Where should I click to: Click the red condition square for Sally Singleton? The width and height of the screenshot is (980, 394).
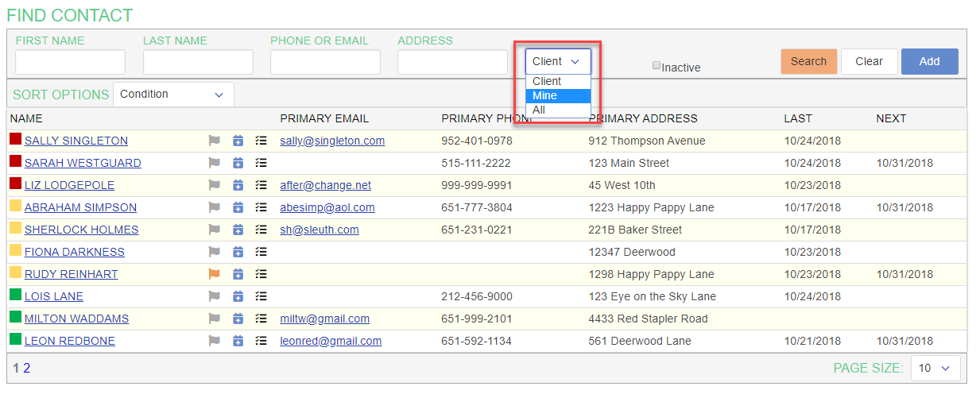(15, 140)
